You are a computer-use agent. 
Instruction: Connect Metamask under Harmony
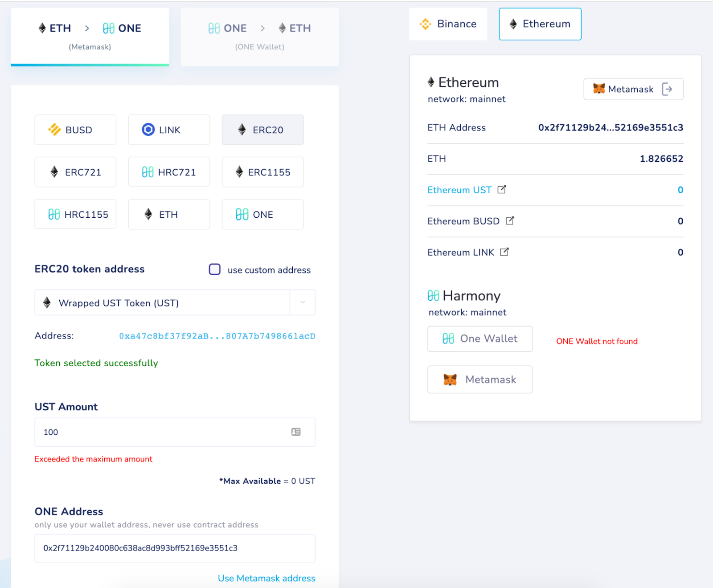pos(480,380)
